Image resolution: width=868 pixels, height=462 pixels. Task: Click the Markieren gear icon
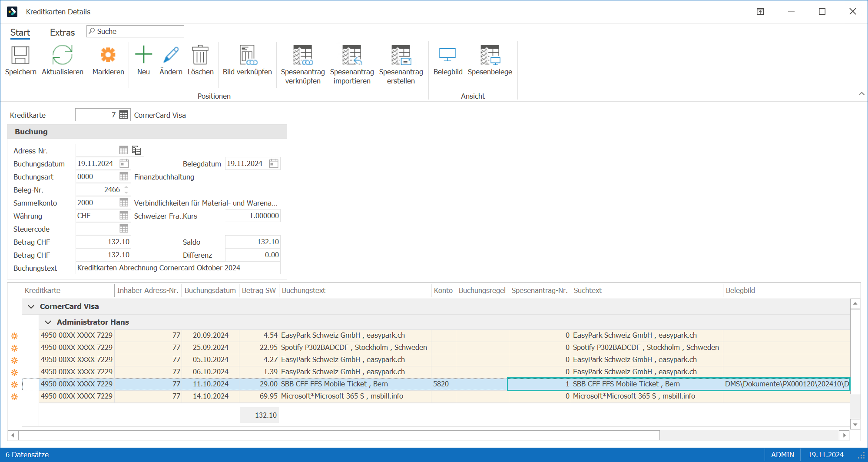point(108,55)
